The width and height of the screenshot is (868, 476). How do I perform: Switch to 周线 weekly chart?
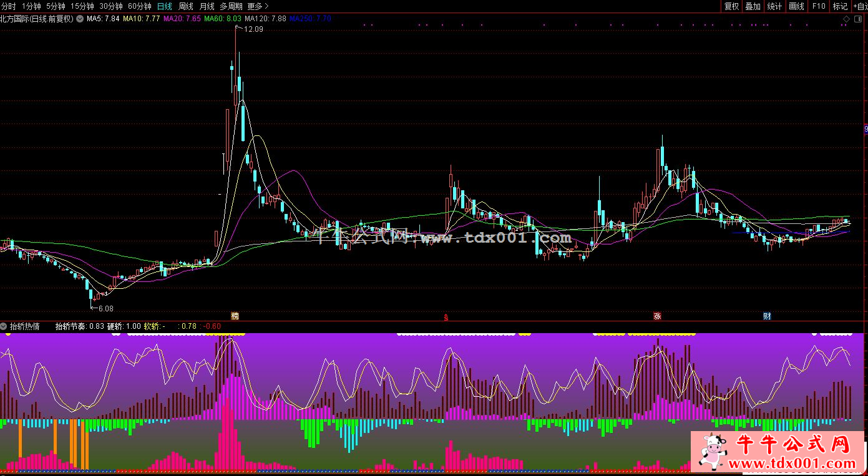click(x=186, y=6)
